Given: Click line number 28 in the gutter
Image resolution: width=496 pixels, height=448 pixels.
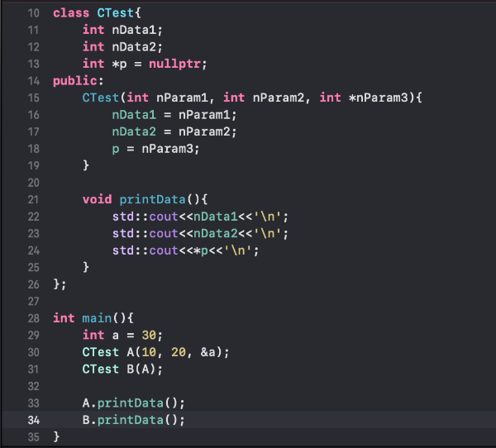Looking at the screenshot, I should (34, 318).
